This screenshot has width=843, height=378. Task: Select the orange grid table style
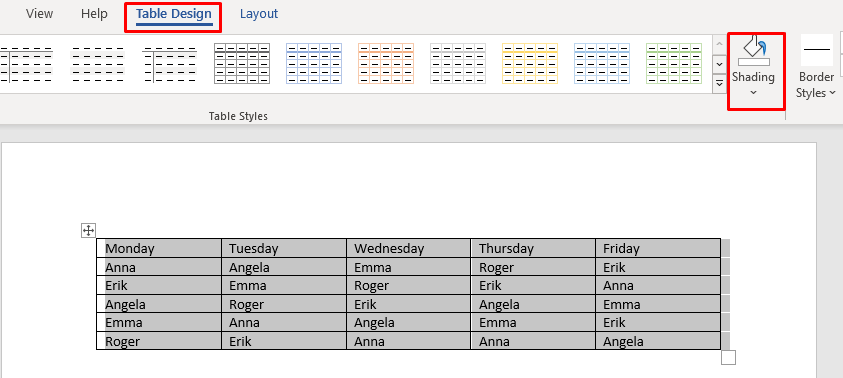pyautogui.click(x=386, y=63)
